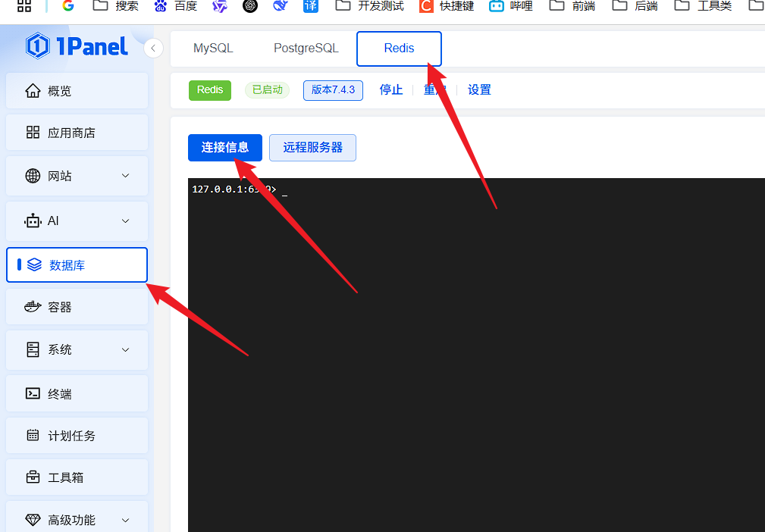Collapse the sidebar with arrow button
The width and height of the screenshot is (765, 532).
coord(153,49)
